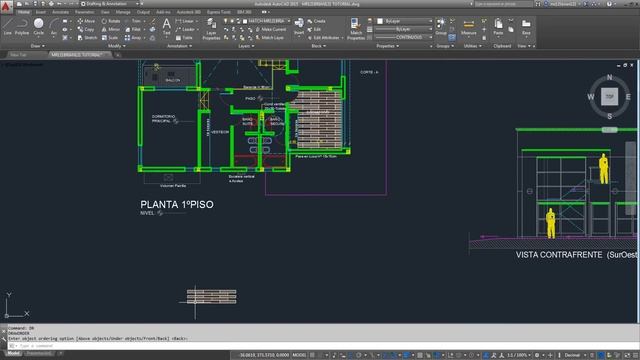
Task: Expand the Annotation panel dropdown
Action: (180, 46)
